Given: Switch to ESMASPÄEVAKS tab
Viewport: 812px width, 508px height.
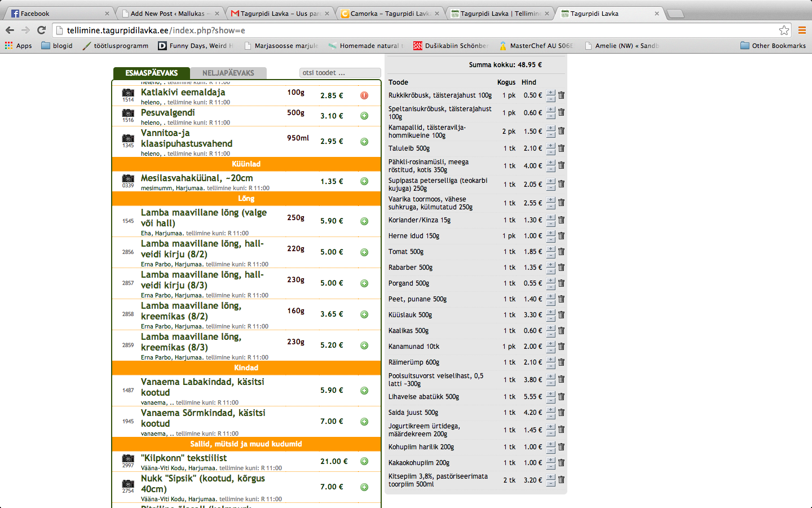Looking at the screenshot, I should tap(151, 73).
